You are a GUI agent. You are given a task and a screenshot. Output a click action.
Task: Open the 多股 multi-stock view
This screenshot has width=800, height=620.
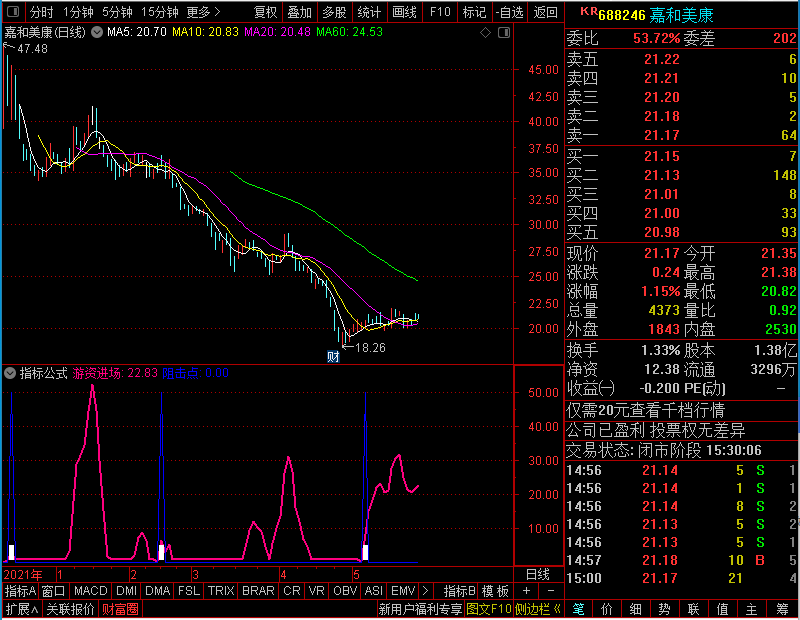click(334, 12)
